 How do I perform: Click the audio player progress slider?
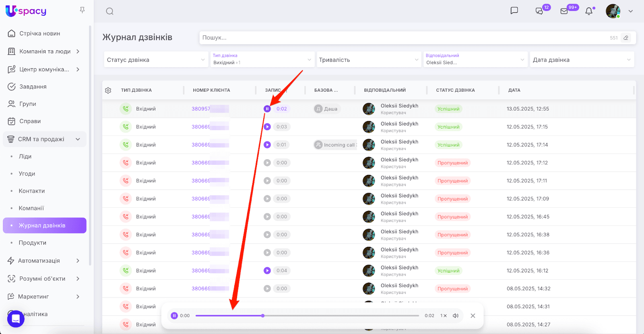pyautogui.click(x=307, y=316)
